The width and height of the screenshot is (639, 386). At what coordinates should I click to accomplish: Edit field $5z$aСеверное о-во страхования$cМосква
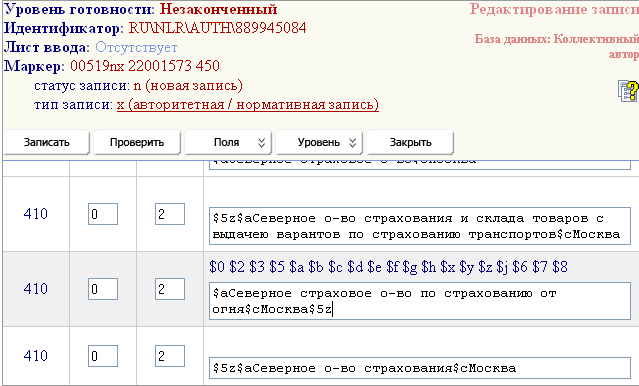420,368
